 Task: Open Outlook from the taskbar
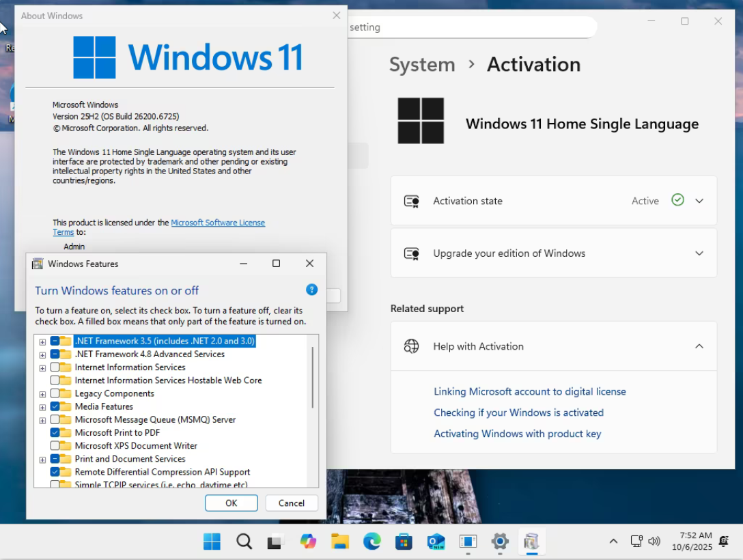pos(436,542)
